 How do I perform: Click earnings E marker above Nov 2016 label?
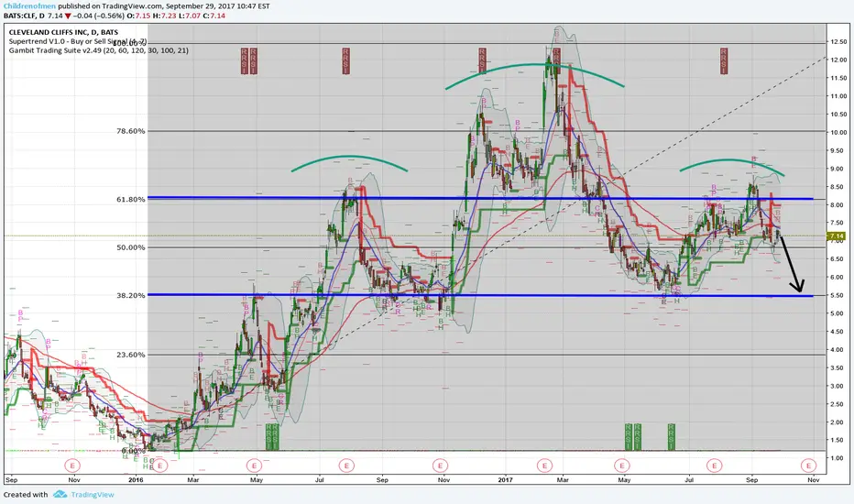(x=440, y=466)
